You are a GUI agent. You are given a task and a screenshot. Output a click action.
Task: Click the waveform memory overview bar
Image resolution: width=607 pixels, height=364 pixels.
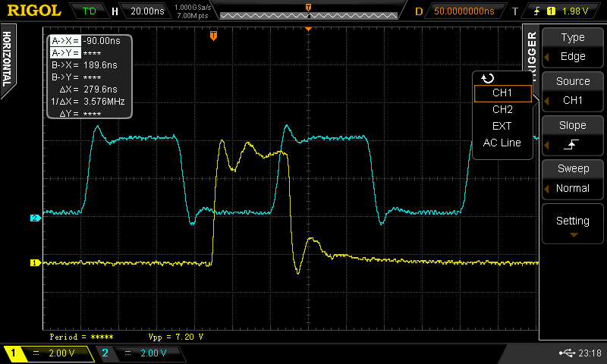tap(309, 15)
